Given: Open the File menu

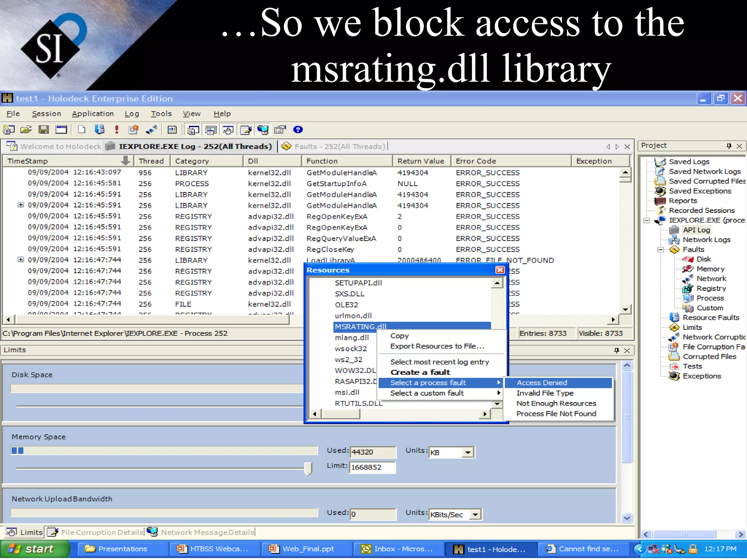Looking at the screenshot, I should [13, 114].
